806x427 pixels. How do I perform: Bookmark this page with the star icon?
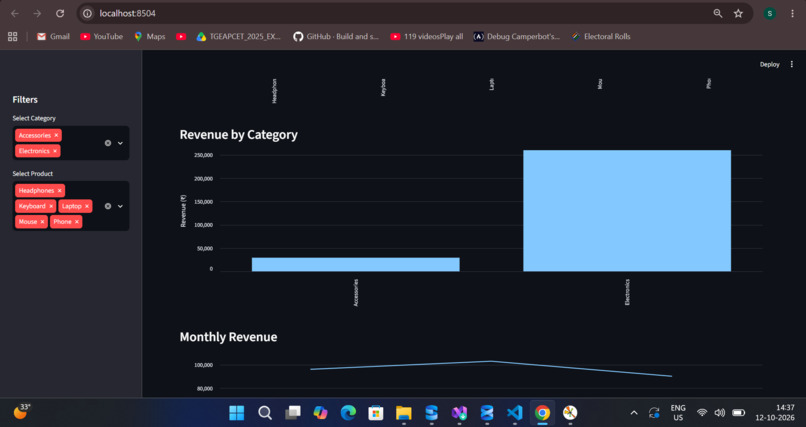pyautogui.click(x=738, y=13)
